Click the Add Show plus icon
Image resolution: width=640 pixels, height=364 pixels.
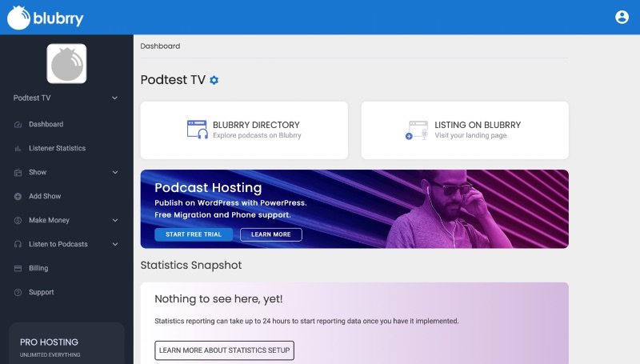click(18, 196)
